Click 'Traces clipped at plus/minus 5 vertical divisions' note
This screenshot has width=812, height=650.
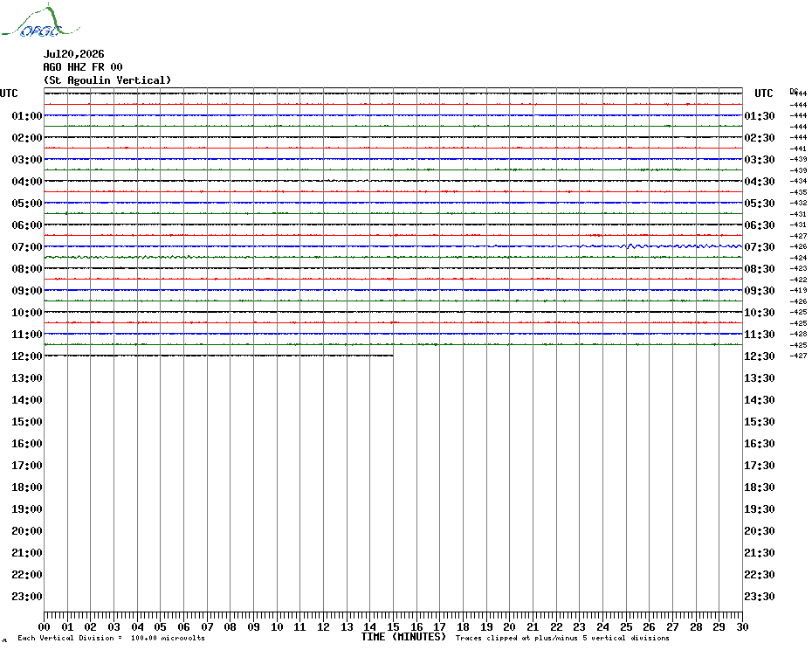coord(562,638)
